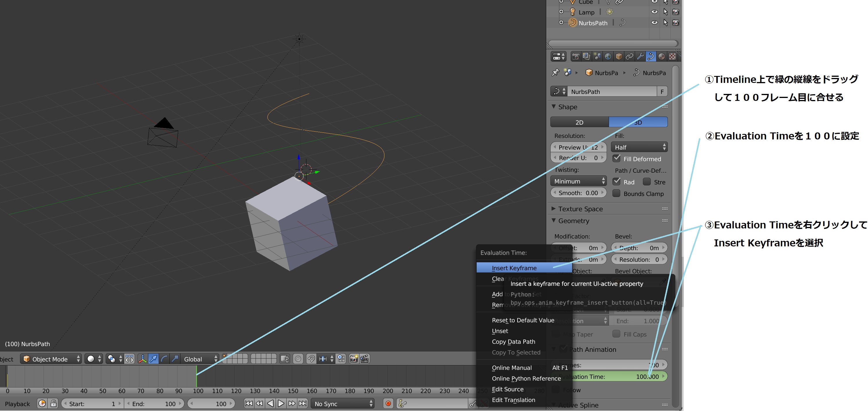Open Texture properties tab (checker icon)
This screenshot has height=411, width=868.
click(x=672, y=57)
